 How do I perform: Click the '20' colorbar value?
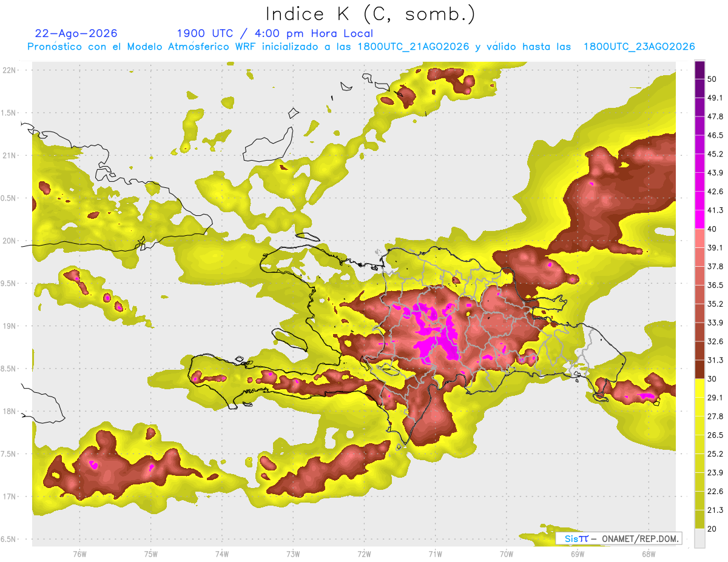point(712,529)
